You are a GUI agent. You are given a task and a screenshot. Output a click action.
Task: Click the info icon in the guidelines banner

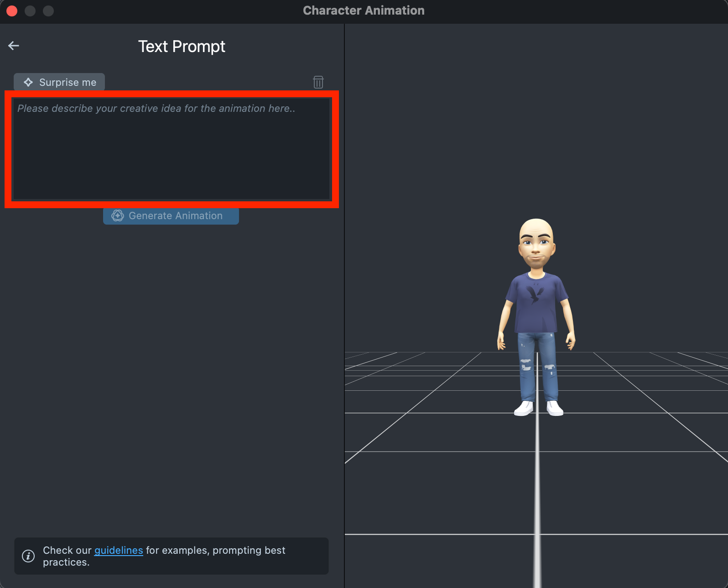tap(28, 556)
